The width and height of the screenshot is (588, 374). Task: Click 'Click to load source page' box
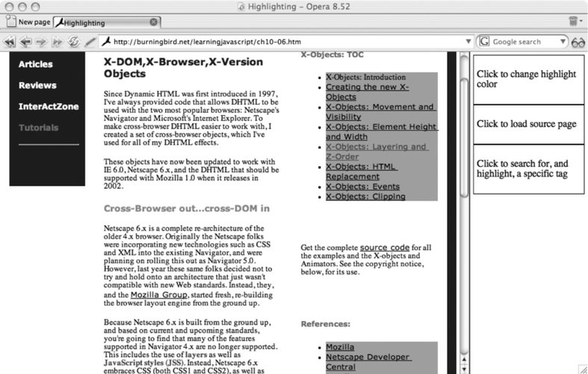point(529,124)
